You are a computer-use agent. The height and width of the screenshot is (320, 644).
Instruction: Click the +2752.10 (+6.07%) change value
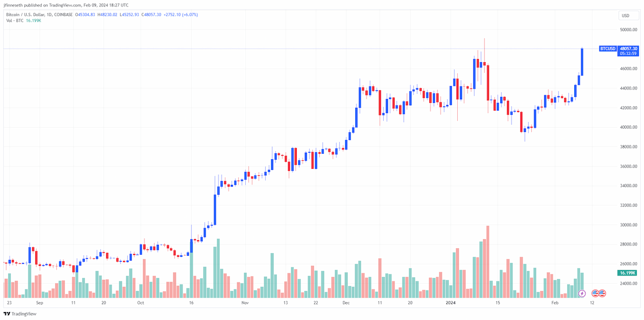180,14
